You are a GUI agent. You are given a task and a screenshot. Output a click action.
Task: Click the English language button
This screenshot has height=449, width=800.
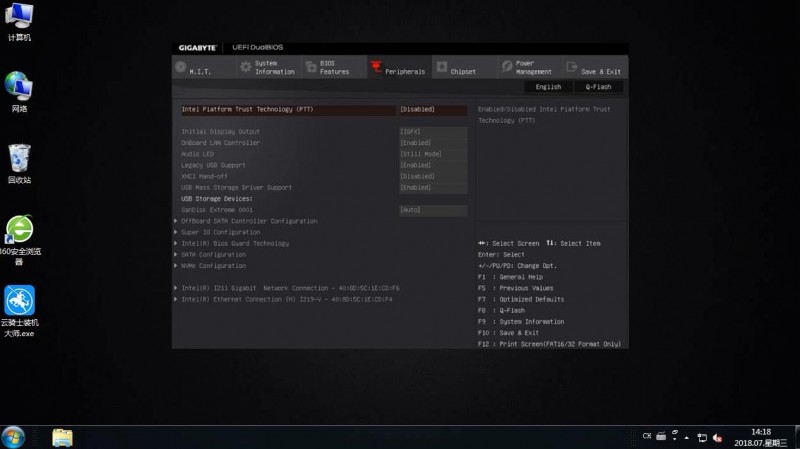tap(548, 87)
